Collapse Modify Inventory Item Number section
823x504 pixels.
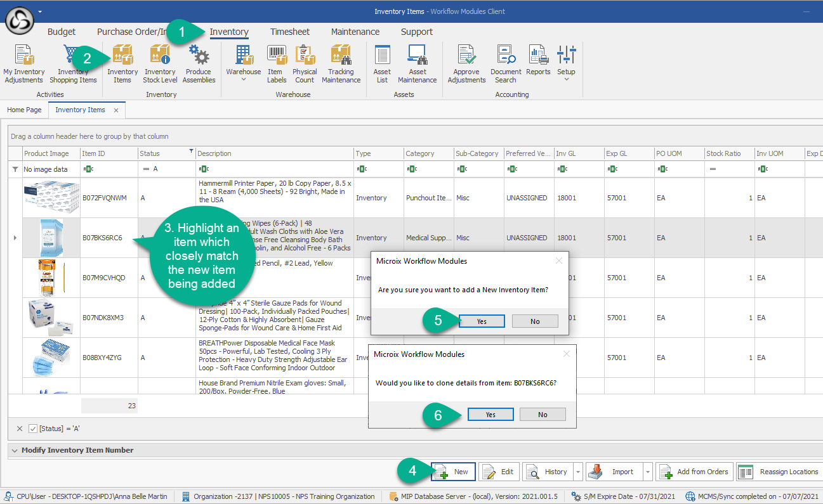[x=15, y=450]
